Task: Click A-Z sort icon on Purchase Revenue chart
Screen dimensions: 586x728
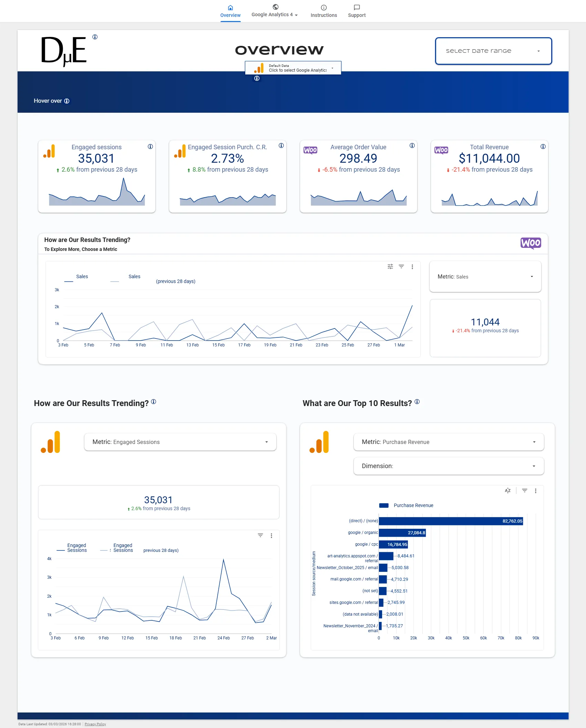Action: point(507,491)
